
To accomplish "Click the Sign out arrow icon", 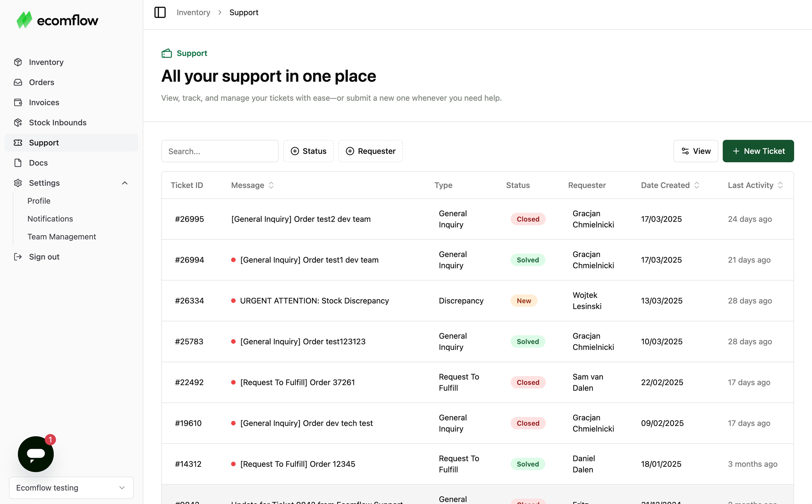I will pyautogui.click(x=18, y=257).
